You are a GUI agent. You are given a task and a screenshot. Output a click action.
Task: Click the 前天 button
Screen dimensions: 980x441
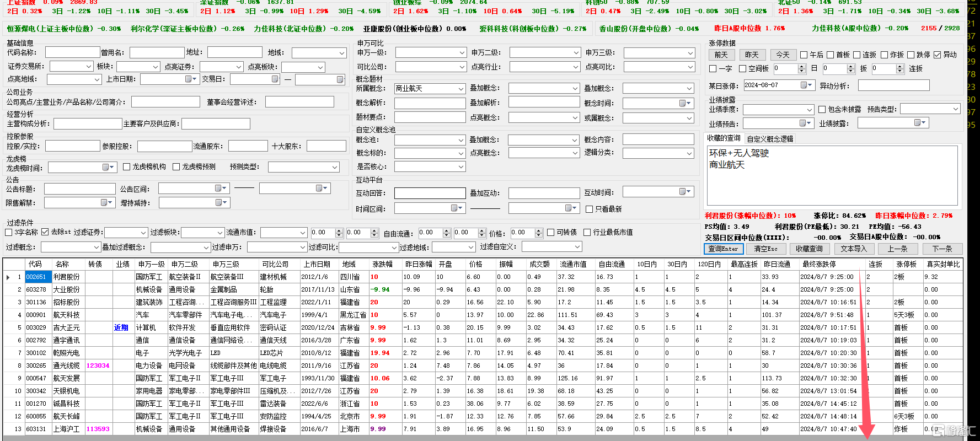click(721, 55)
